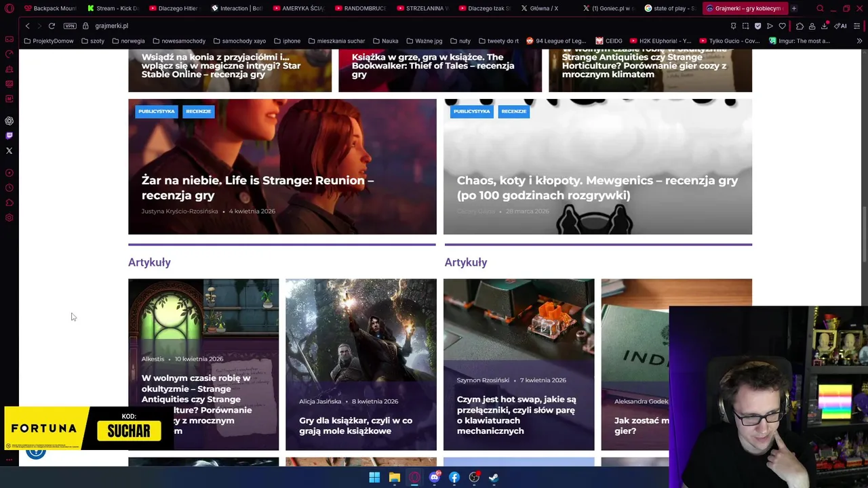Image resolution: width=868 pixels, height=488 pixels.
Task: Open the tweety do rt bookmarks folder
Action: tap(498, 41)
